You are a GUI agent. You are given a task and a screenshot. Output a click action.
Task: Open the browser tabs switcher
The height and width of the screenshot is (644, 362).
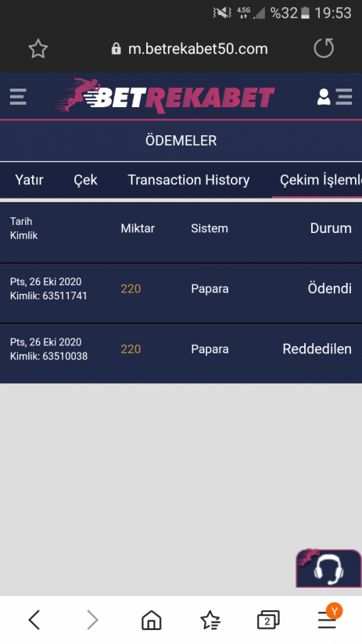(x=268, y=620)
